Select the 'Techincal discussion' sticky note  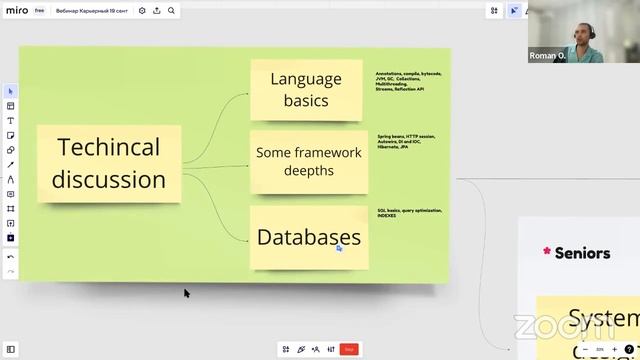(x=109, y=164)
